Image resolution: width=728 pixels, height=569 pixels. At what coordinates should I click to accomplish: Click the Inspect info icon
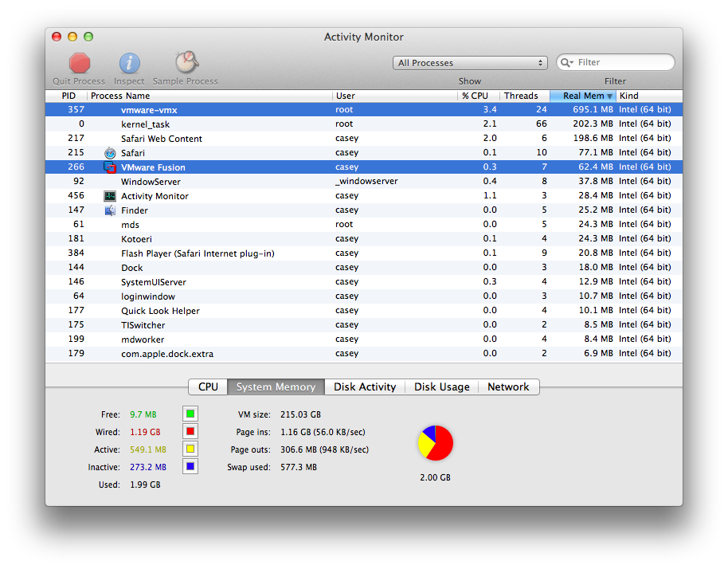pos(130,63)
